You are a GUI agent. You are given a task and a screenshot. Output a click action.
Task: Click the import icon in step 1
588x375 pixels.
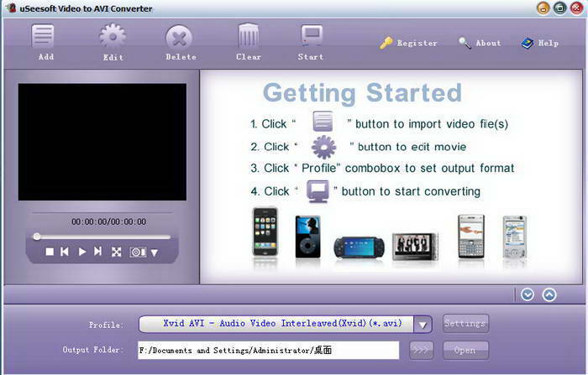point(323,122)
